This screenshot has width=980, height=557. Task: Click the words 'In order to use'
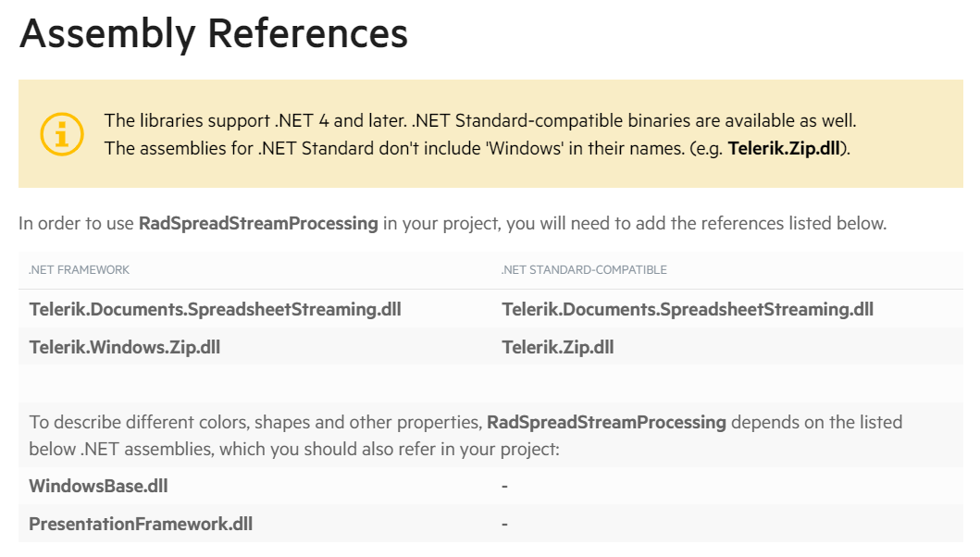(77, 223)
